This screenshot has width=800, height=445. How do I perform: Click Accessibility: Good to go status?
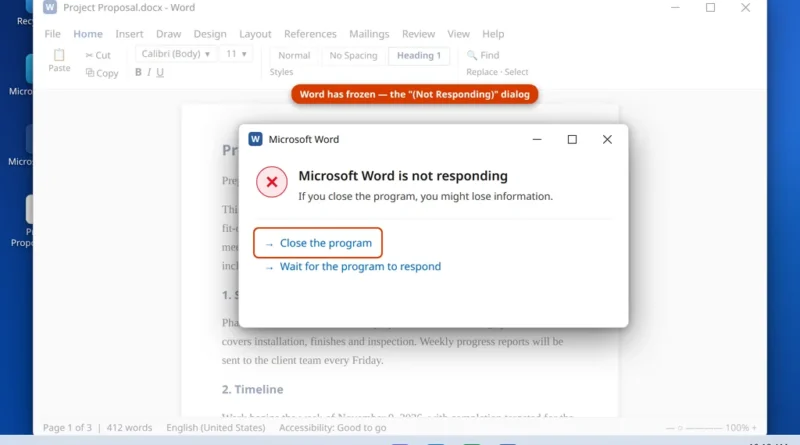[332, 428]
